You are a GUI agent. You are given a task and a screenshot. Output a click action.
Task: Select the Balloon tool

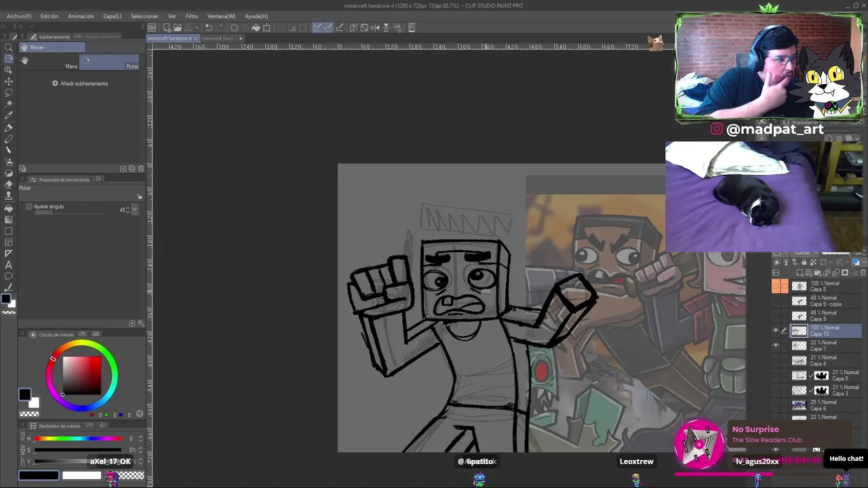[9, 276]
